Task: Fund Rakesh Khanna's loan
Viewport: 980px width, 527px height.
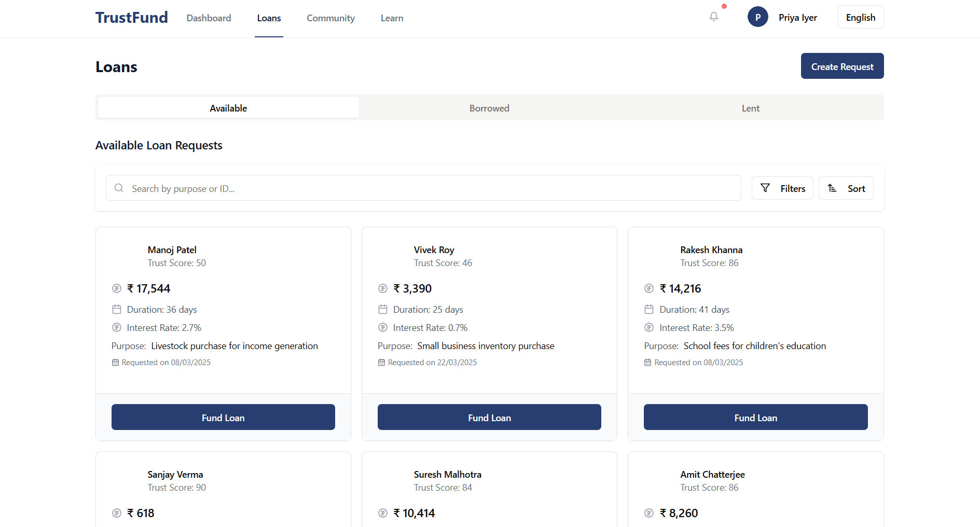Action: (x=755, y=417)
